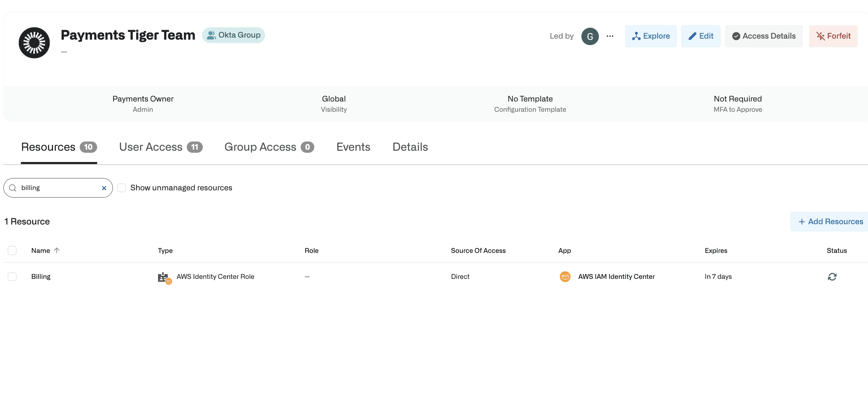The height and width of the screenshot is (419, 868).
Task: Toggle Show unmanaged resources checkbox
Action: pos(122,188)
